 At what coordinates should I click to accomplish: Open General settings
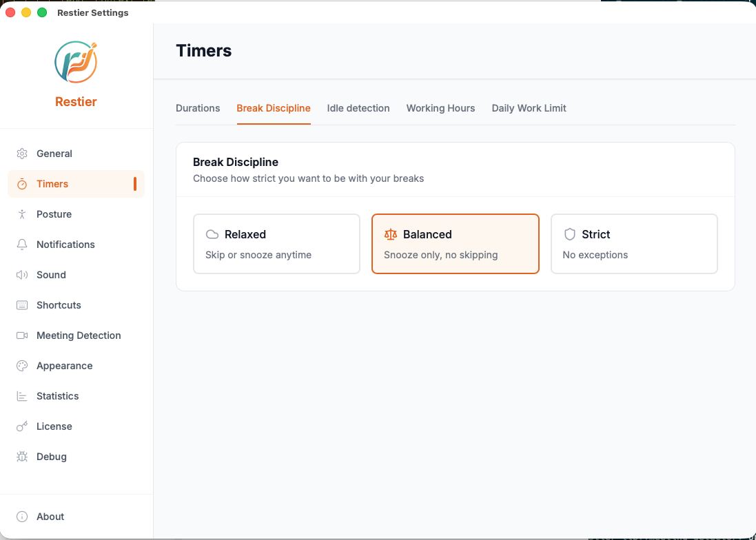point(54,154)
